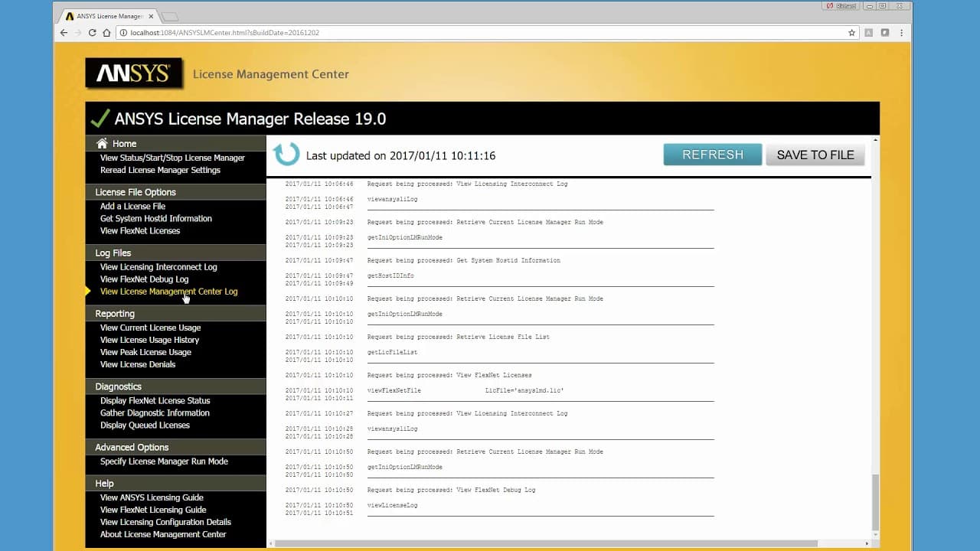The width and height of the screenshot is (980, 551).
Task: Click the ANSYS logo
Action: click(133, 73)
